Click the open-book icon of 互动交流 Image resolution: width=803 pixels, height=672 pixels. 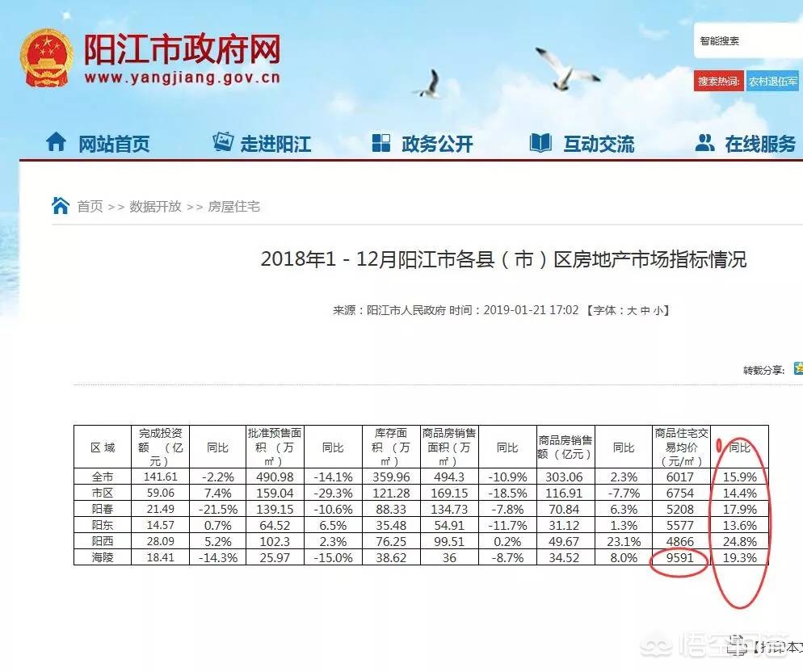coord(540,141)
